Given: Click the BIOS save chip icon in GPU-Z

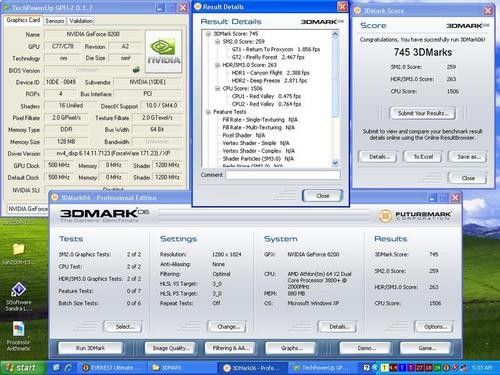Looking at the screenshot, I should (136, 70).
